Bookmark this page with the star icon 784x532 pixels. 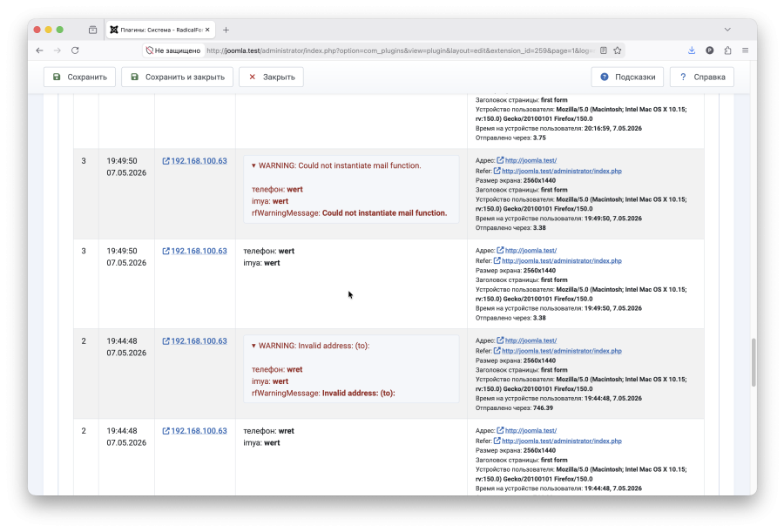pyautogui.click(x=618, y=51)
